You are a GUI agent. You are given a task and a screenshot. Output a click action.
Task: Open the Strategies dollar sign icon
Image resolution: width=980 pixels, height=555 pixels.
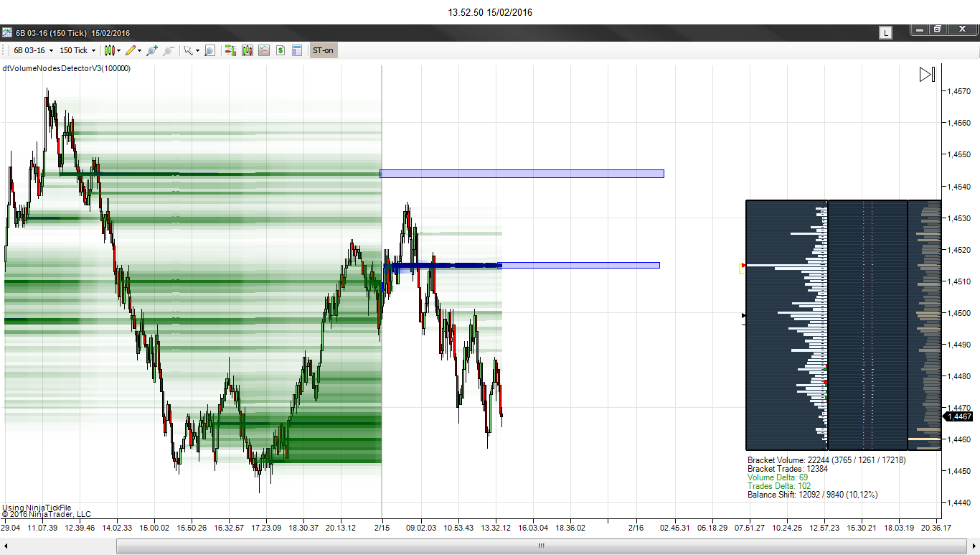click(x=281, y=50)
